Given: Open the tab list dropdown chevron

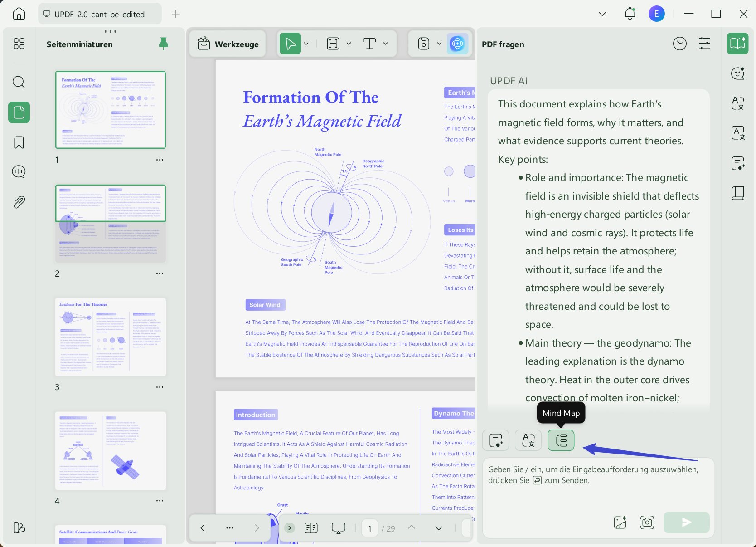Looking at the screenshot, I should point(602,14).
